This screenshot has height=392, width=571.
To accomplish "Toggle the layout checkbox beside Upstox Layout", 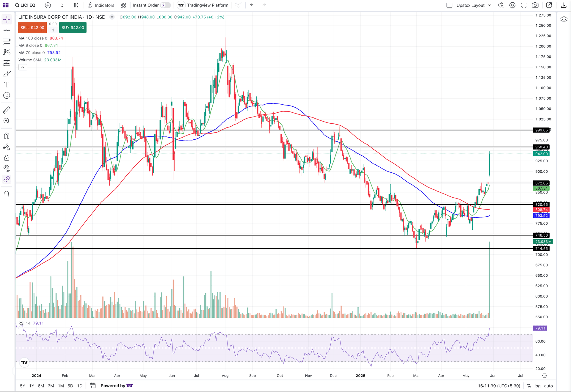I will pyautogui.click(x=449, y=5).
